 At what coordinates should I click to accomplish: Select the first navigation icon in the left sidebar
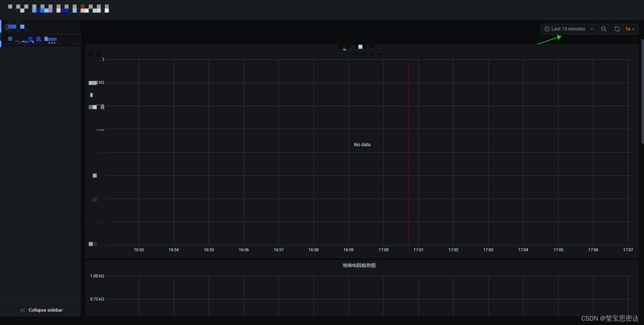pyautogui.click(x=11, y=26)
